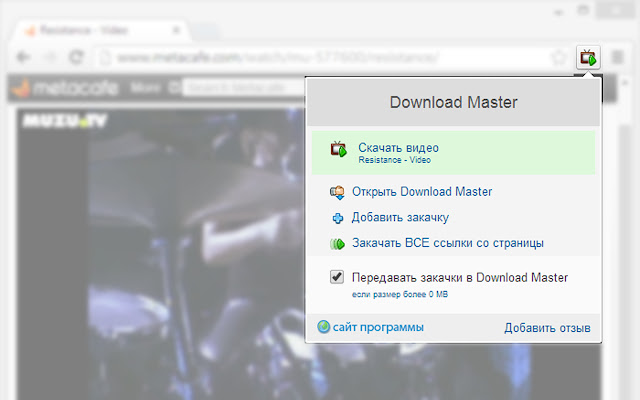This screenshot has height=400, width=640.
Task: Bookmark the page with the star icon
Action: 559,58
